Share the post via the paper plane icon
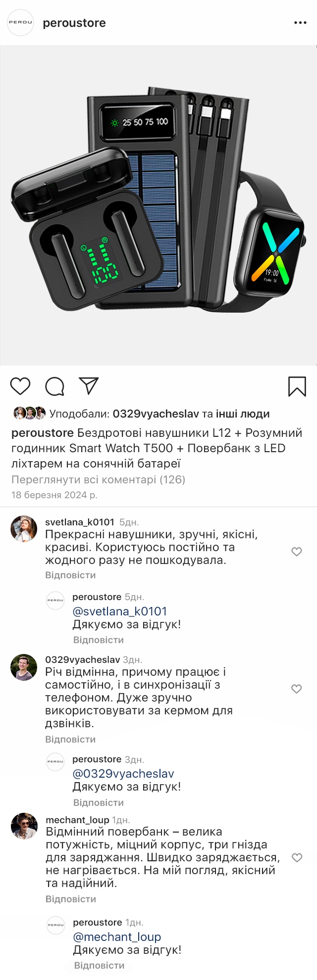 pos(89,386)
